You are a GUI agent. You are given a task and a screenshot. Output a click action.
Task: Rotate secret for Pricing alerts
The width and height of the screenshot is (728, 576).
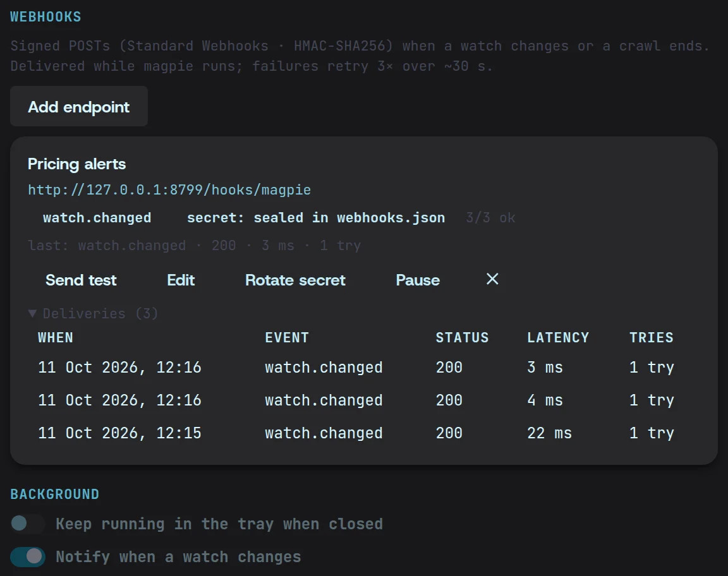[295, 280]
